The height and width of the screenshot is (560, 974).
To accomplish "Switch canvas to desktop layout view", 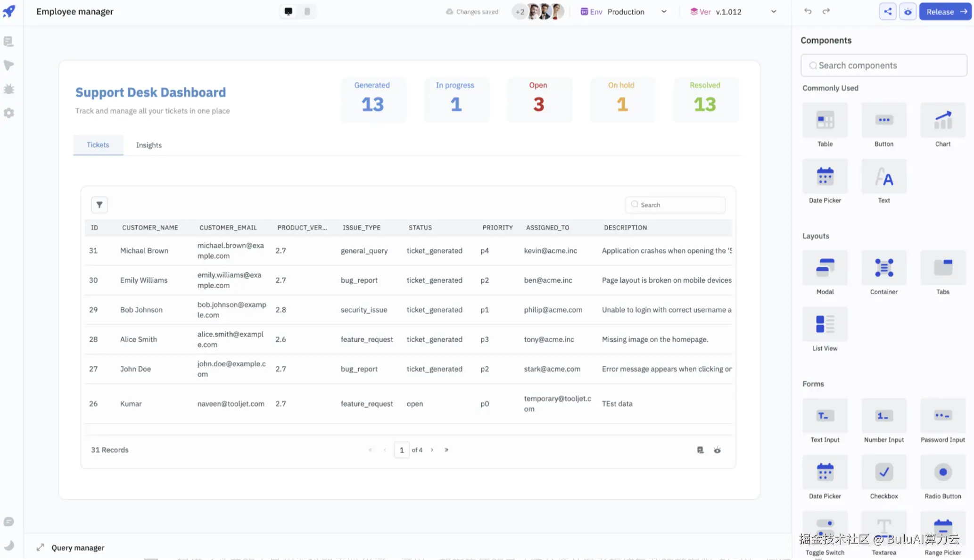I will point(289,11).
